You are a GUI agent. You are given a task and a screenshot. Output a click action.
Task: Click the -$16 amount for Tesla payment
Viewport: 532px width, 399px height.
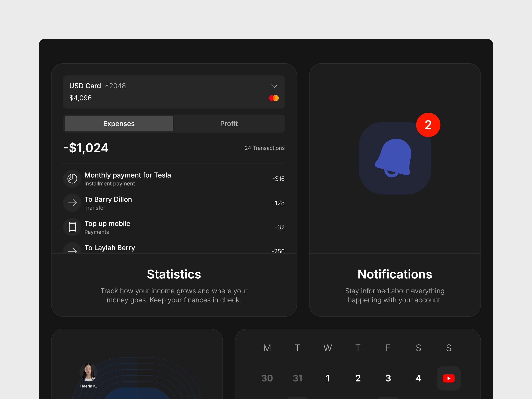tap(278, 179)
